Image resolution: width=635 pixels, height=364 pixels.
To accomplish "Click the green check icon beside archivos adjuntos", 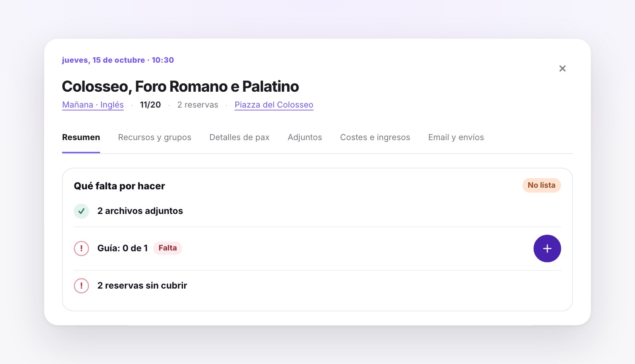I will tap(81, 211).
